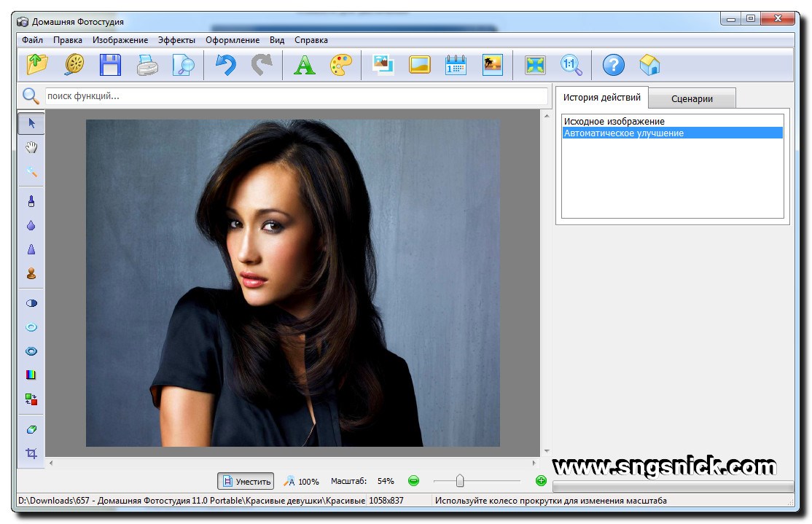Image resolution: width=812 pixels, height=524 pixels.
Task: Select the hand pan tool
Action: pyautogui.click(x=31, y=147)
